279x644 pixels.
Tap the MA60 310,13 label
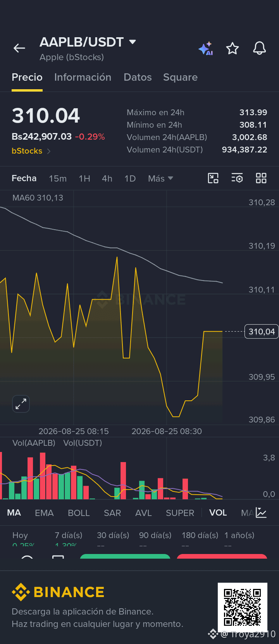pos(38,198)
